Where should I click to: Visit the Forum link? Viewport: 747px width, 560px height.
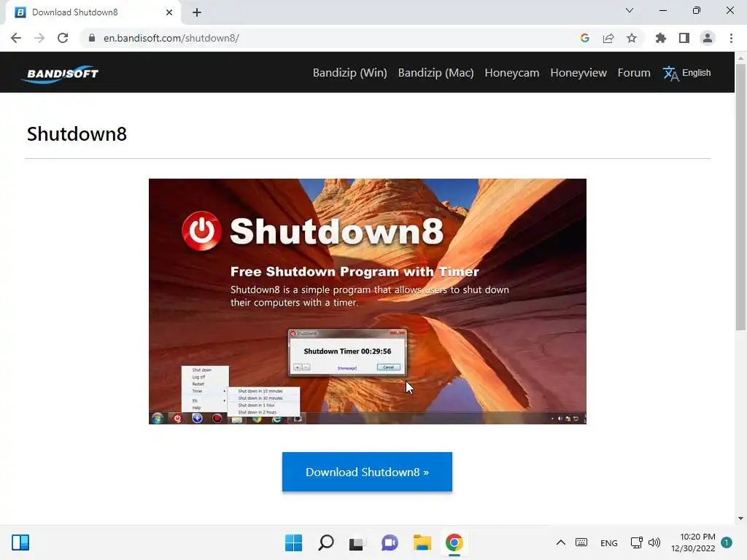pyautogui.click(x=634, y=73)
